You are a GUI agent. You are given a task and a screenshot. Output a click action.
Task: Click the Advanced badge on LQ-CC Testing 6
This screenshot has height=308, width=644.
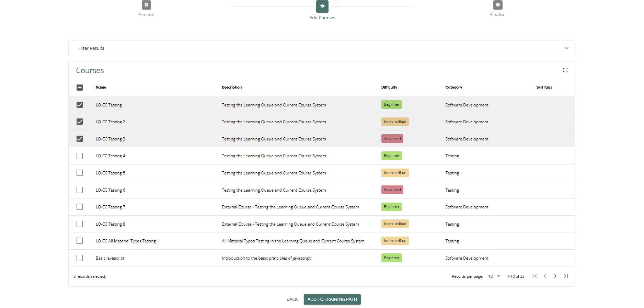coord(392,190)
